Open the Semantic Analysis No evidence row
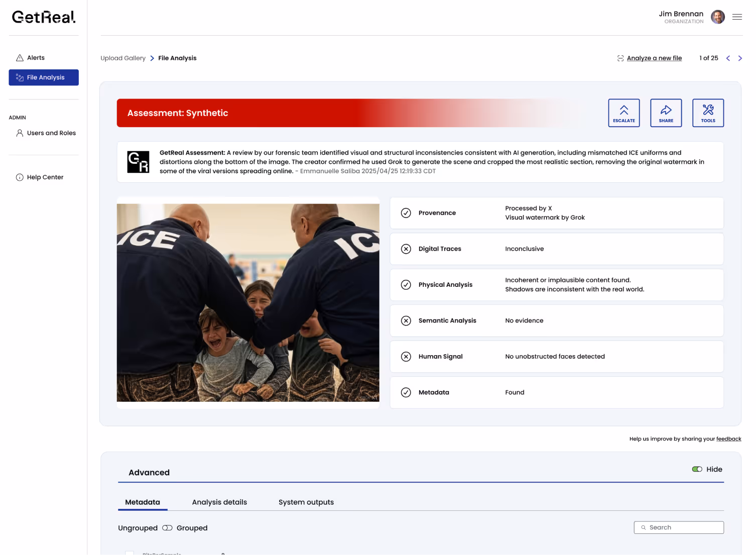The height and width of the screenshot is (555, 756). (x=557, y=321)
